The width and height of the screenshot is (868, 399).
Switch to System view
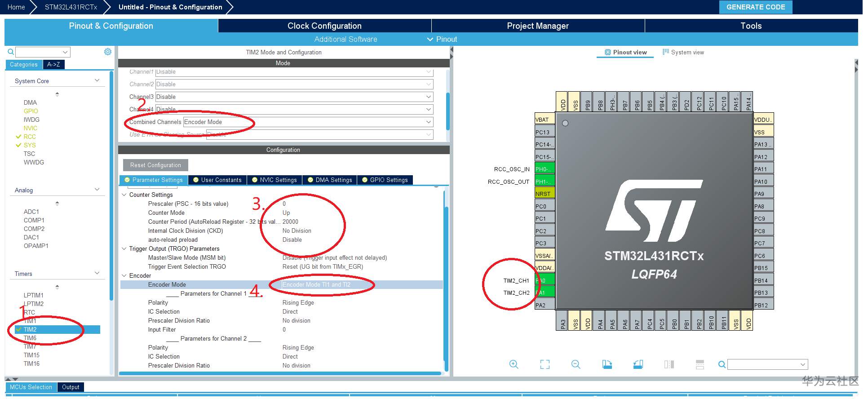683,53
